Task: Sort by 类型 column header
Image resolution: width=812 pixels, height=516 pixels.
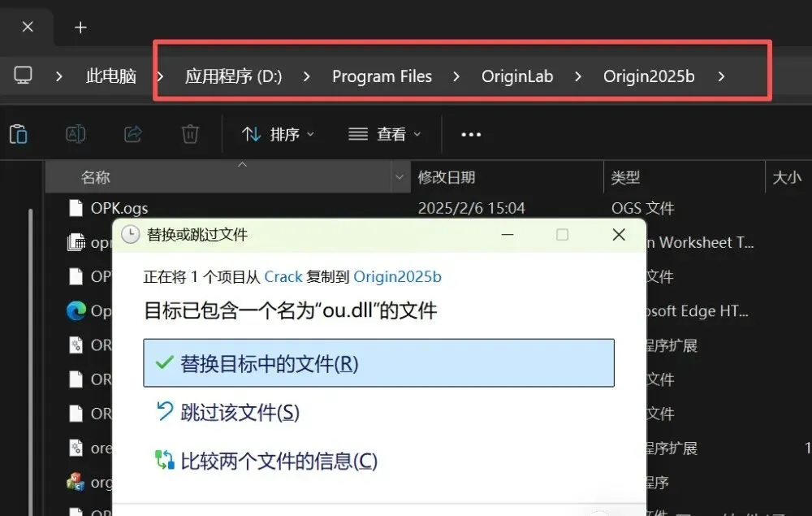Action: [x=625, y=177]
